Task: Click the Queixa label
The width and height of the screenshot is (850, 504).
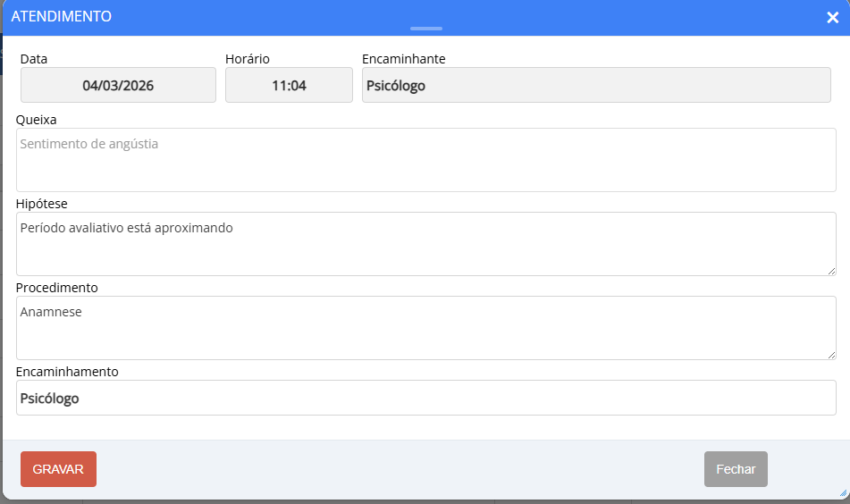Action: (37, 120)
